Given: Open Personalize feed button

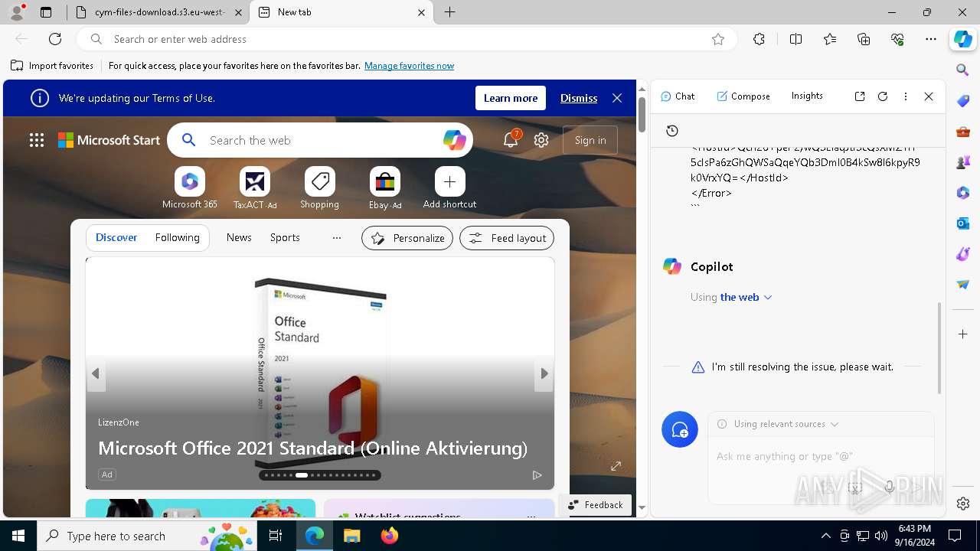Looking at the screenshot, I should coord(407,238).
